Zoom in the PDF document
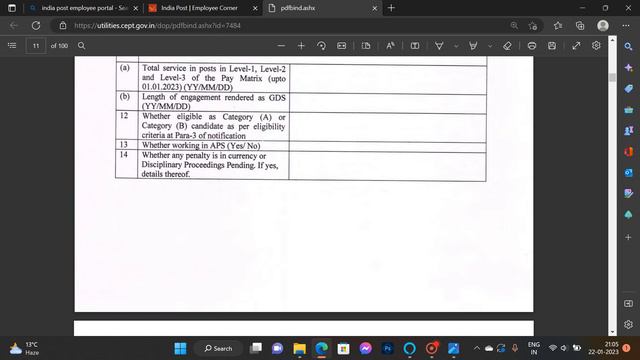640x360 pixels. pyautogui.click(x=301, y=46)
